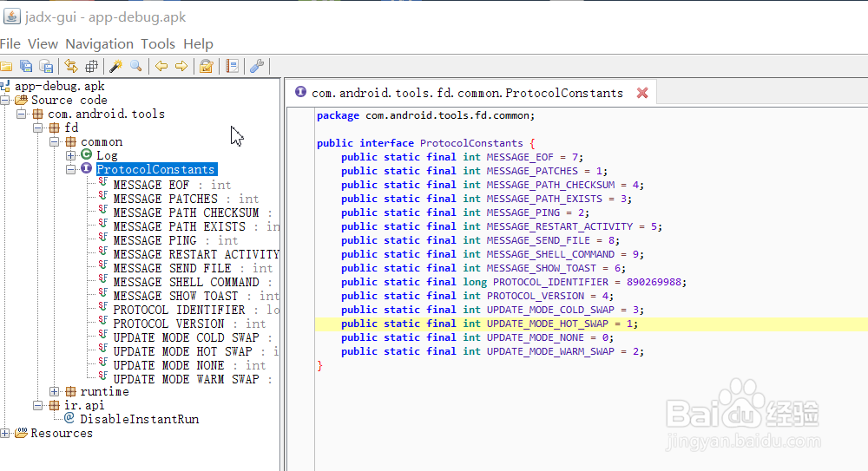Select the Resources tree item
This screenshot has height=471, width=868.
[62, 433]
